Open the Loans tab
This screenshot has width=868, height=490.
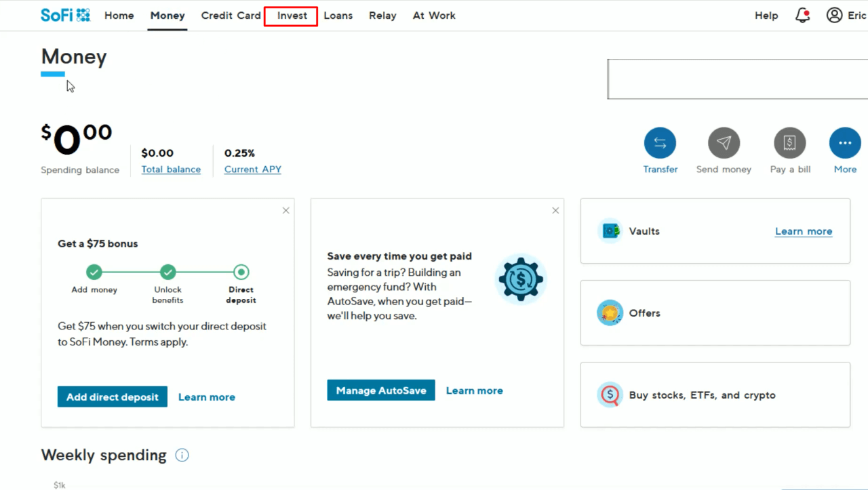tap(338, 16)
